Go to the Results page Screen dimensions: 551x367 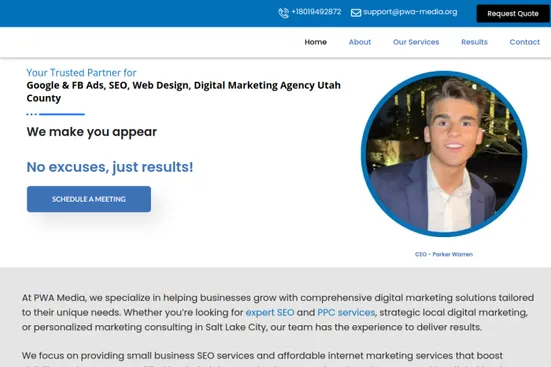[474, 42]
